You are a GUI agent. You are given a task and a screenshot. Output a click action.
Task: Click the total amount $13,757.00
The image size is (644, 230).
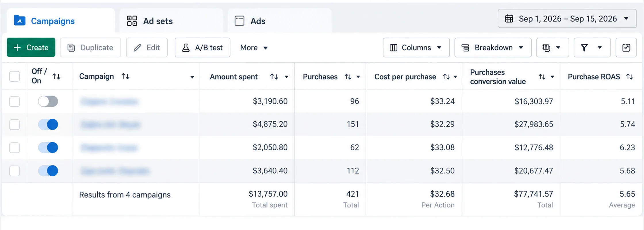pos(268,194)
